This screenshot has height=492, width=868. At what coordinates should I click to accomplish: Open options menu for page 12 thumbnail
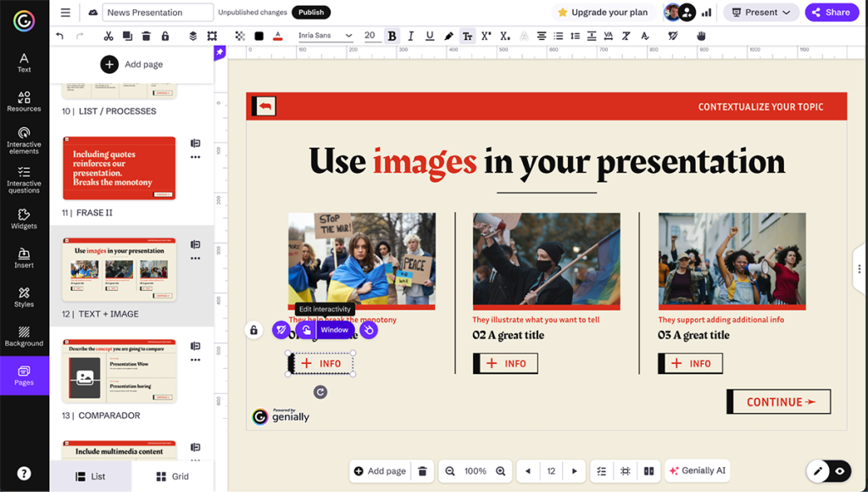click(x=195, y=258)
